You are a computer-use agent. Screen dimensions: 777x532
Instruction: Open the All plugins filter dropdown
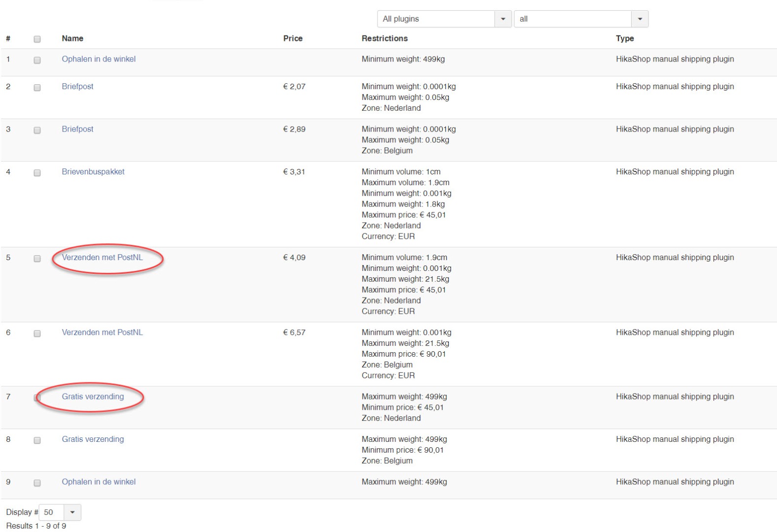[x=444, y=19]
